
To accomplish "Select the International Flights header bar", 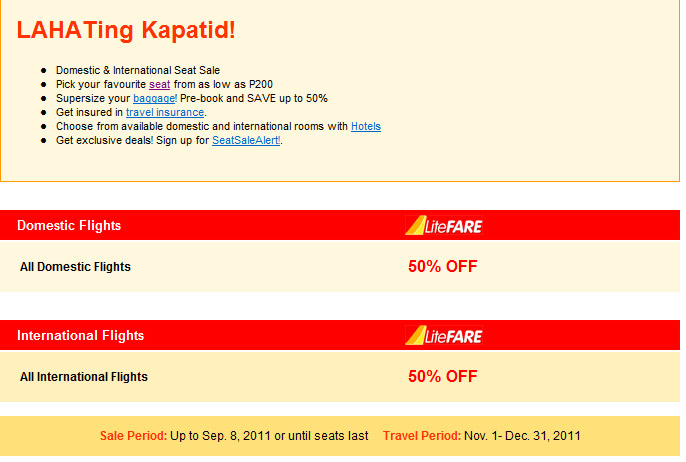I will point(340,336).
